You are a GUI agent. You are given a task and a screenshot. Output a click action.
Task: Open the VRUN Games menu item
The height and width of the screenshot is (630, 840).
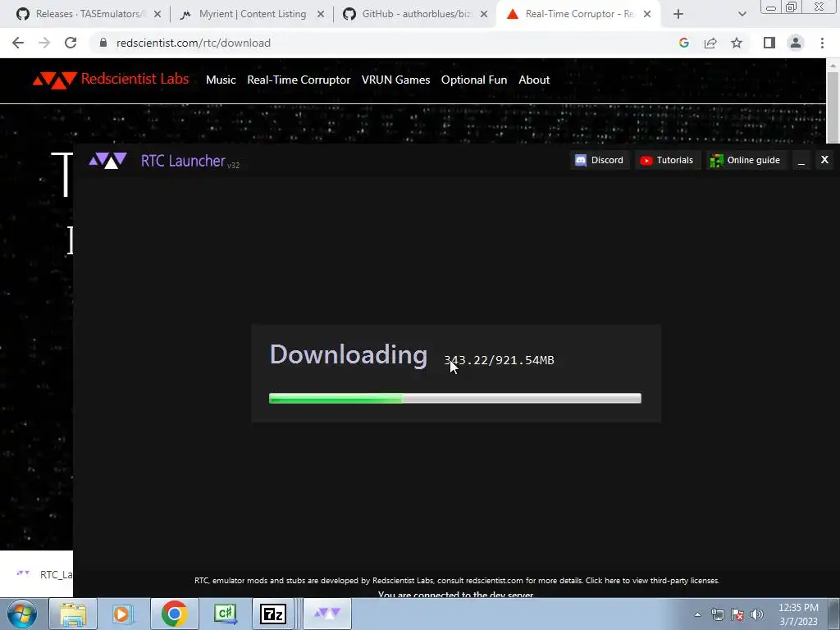tap(395, 80)
